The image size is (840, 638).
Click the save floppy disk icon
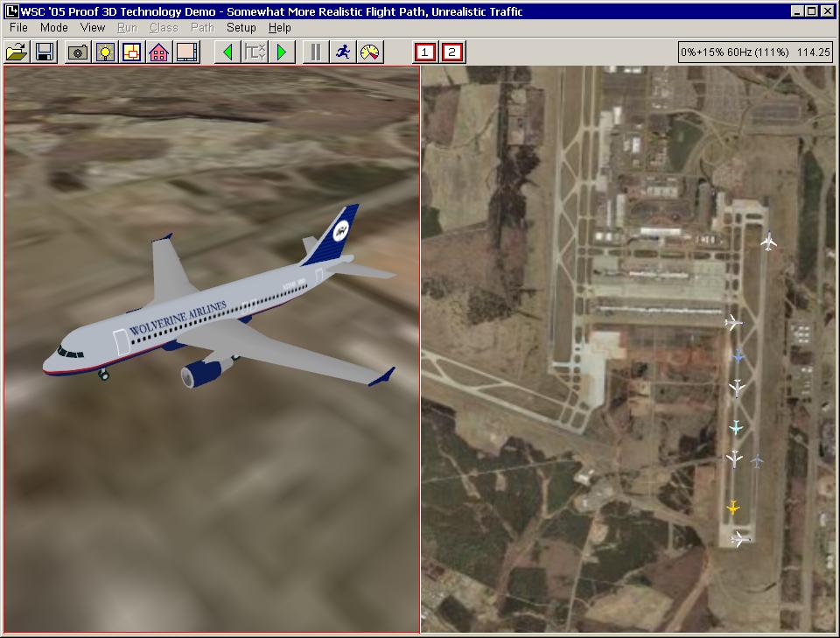pos(45,53)
